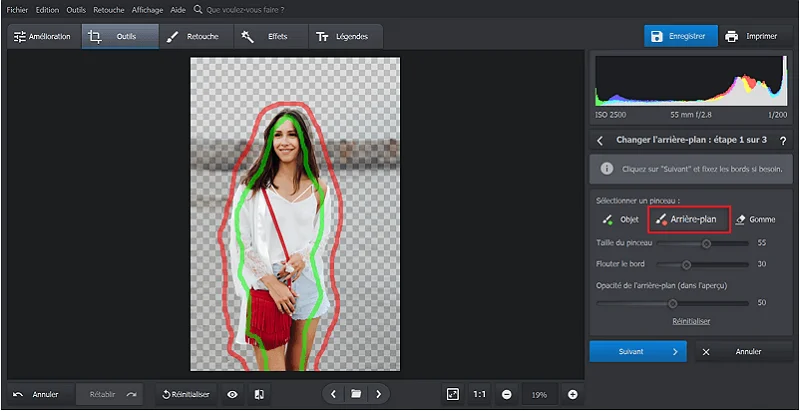Click the Réinitialiser link under the sliders

click(690, 321)
